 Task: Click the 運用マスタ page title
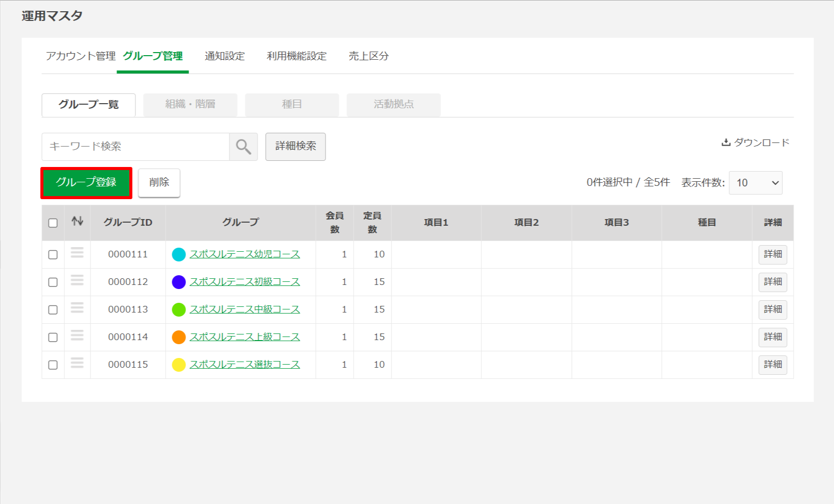point(52,16)
